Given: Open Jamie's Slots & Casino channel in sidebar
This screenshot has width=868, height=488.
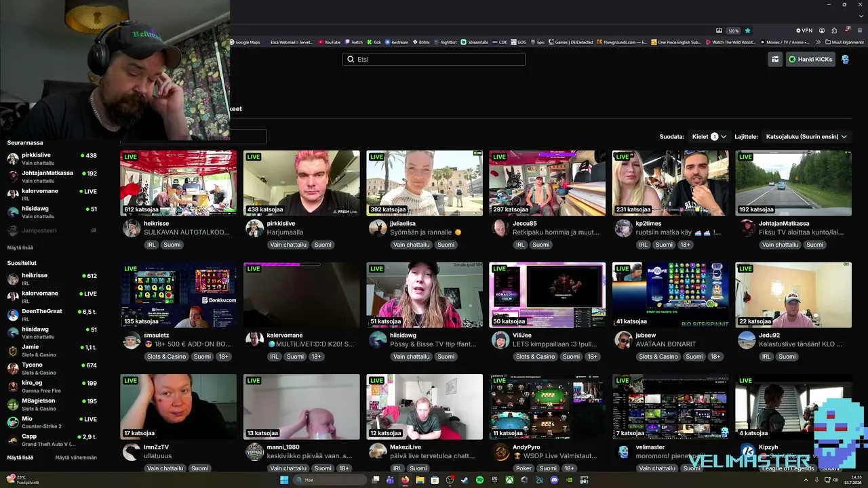Looking at the screenshot, I should click(x=52, y=350).
